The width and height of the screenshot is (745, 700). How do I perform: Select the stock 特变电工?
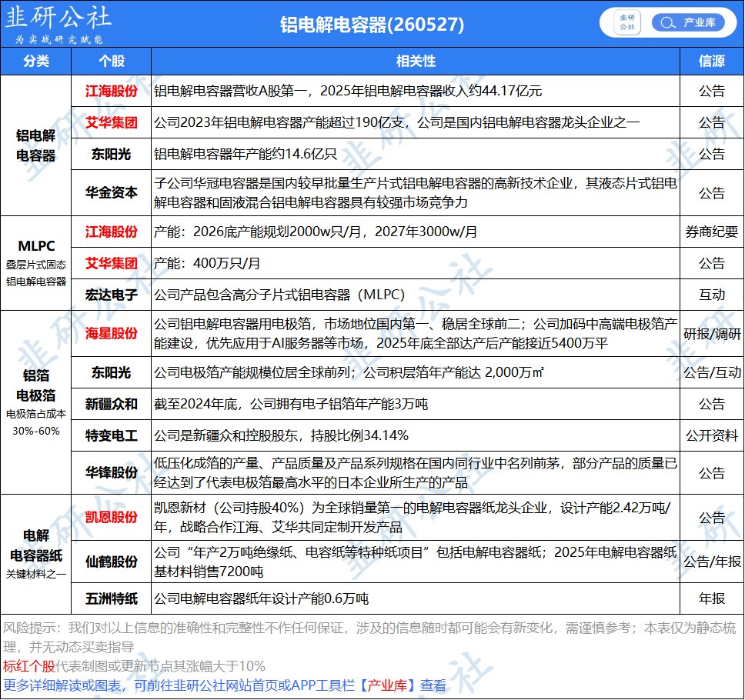[111, 435]
